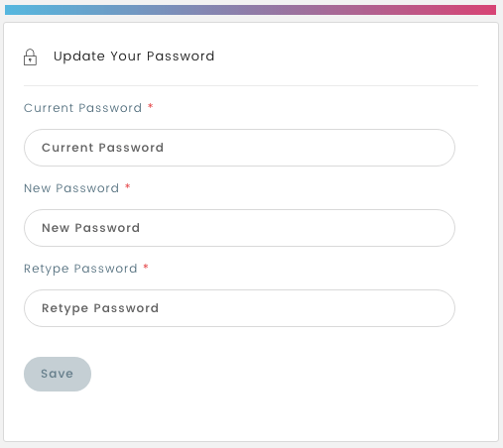Click red asterisk next to Retype Password
The height and width of the screenshot is (448, 503).
click(x=146, y=267)
